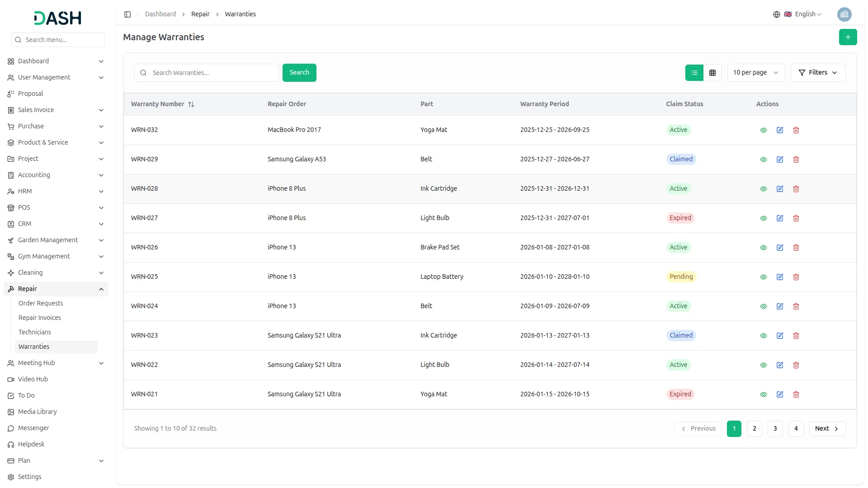Screen dimensions: 868x488
Task: Switch to list view
Action: pyautogui.click(x=694, y=73)
